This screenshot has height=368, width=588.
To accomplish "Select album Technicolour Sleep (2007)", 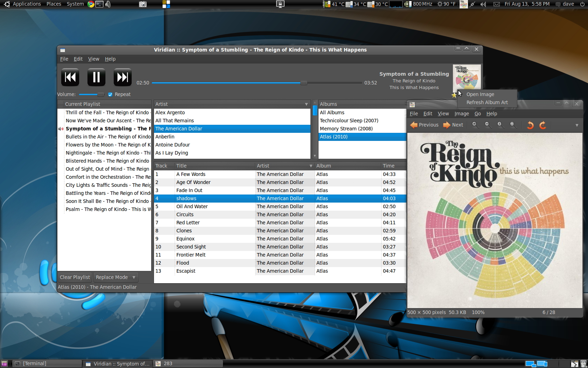I will click(x=362, y=121).
